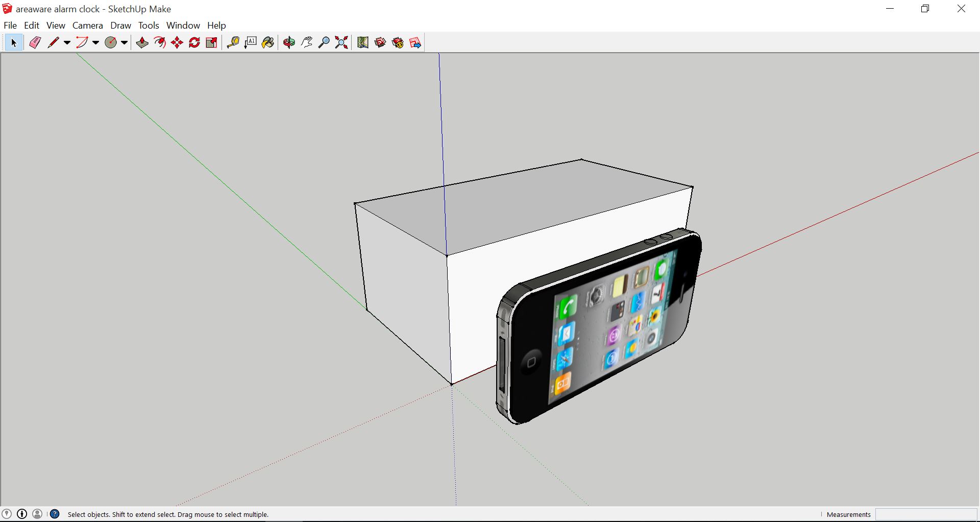Open the Camera menu
Screen dimensions: 980x522
(x=88, y=26)
